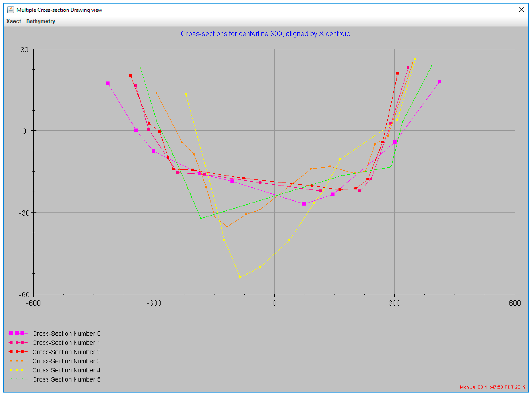Screen dimensions: 532x396
Task: Select the 'Cross-Section Number 5' legend label
Action: click(x=66, y=379)
